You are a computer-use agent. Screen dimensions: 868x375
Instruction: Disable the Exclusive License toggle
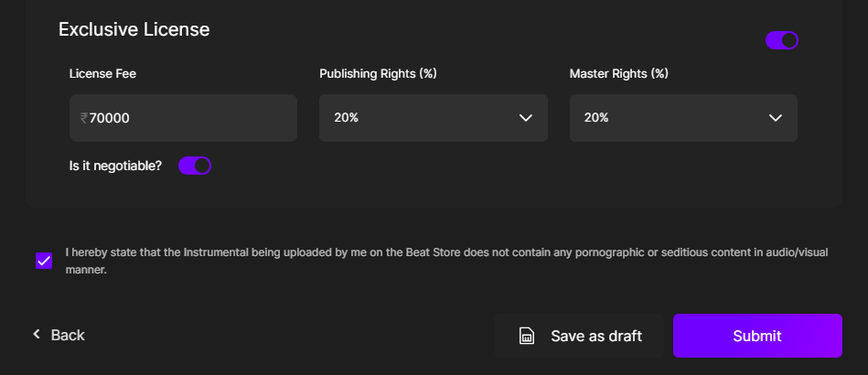782,40
